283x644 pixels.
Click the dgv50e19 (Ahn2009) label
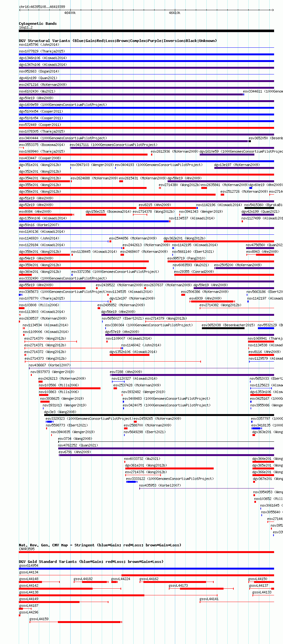coord(36,98)
